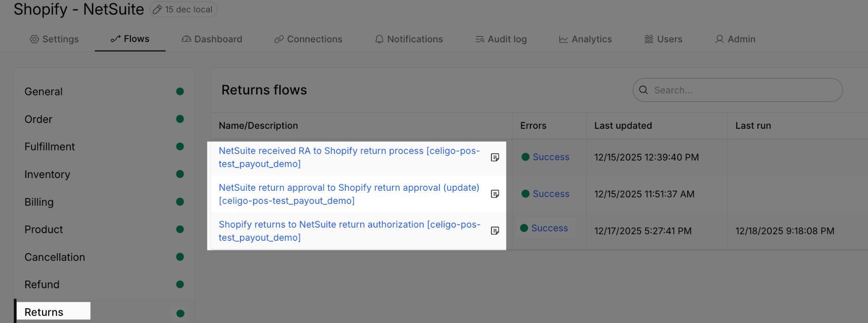This screenshot has width=868, height=323.
Task: Click the gear icon on Settings tab
Action: (x=34, y=39)
